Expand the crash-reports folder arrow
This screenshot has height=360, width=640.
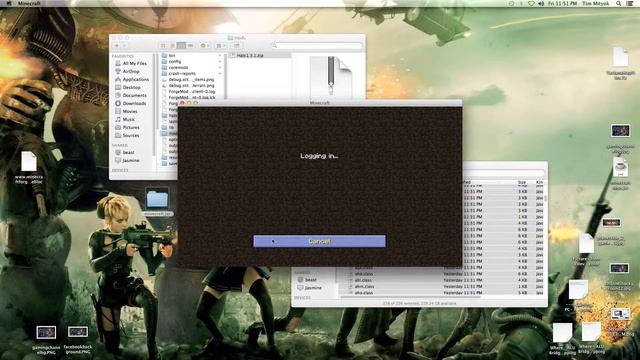(220, 73)
